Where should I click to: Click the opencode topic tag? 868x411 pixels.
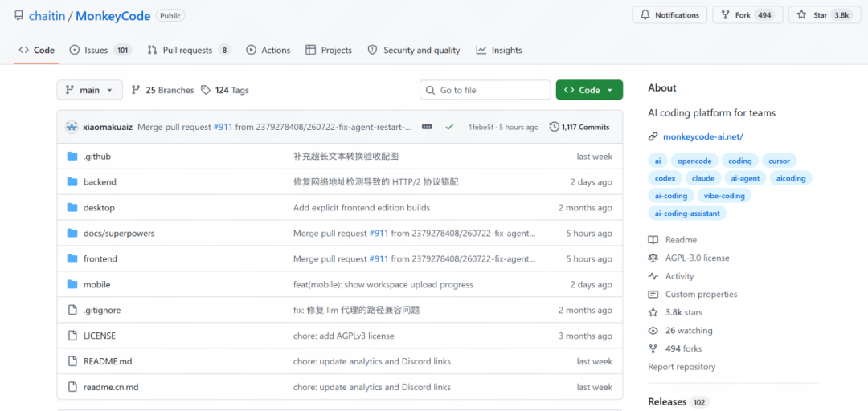point(694,161)
